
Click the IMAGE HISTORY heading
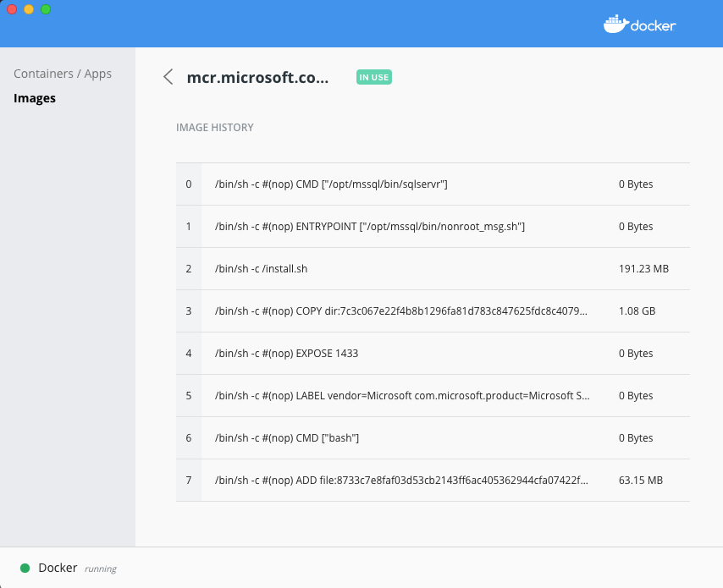click(215, 128)
